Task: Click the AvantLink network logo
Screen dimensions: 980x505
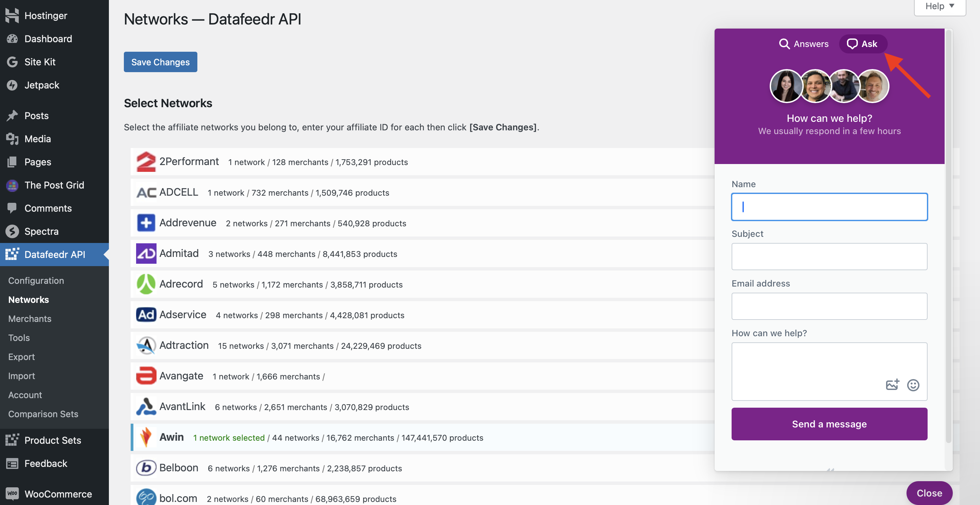Action: (146, 407)
